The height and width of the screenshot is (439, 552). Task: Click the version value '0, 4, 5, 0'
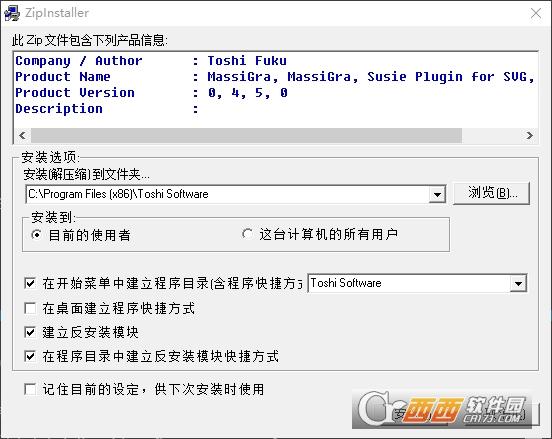pos(247,93)
